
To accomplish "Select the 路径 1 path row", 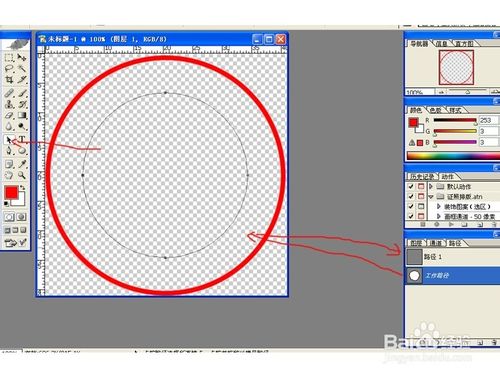I will coord(452,257).
